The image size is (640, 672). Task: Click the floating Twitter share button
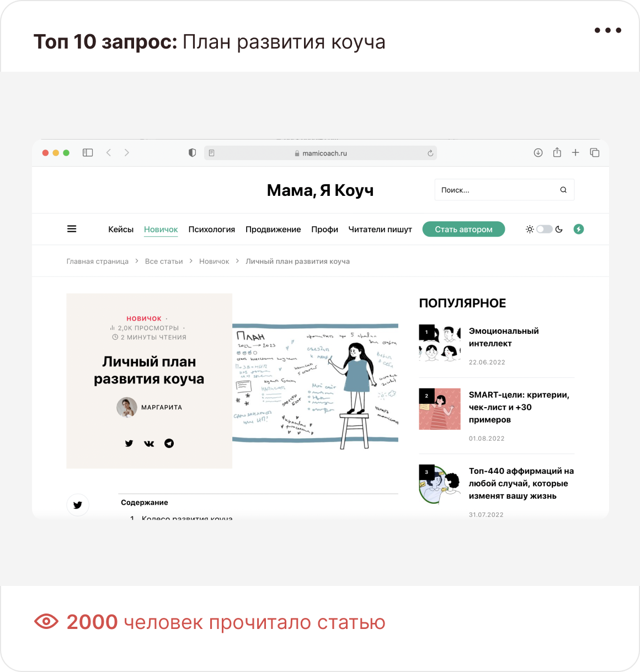[x=78, y=505]
